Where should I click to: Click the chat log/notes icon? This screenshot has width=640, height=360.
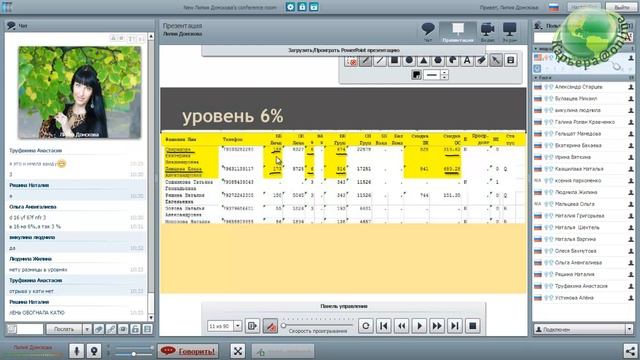(148, 329)
